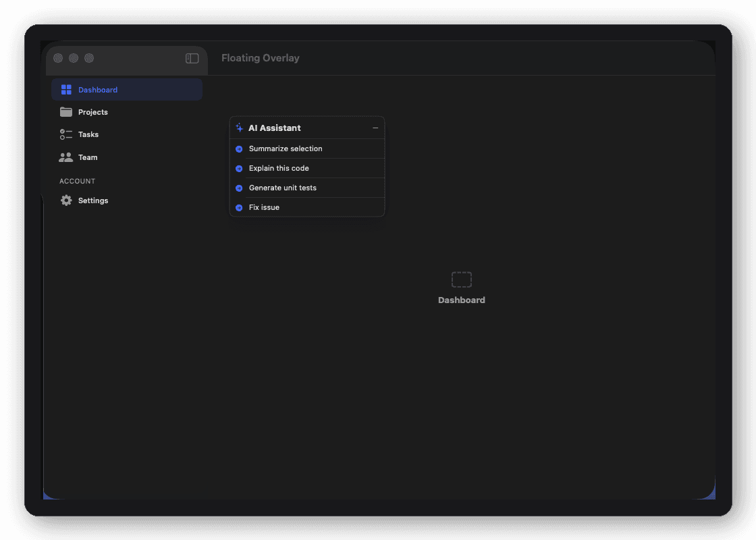Click the Tasks checklist icon
The height and width of the screenshot is (540, 756).
tap(66, 134)
